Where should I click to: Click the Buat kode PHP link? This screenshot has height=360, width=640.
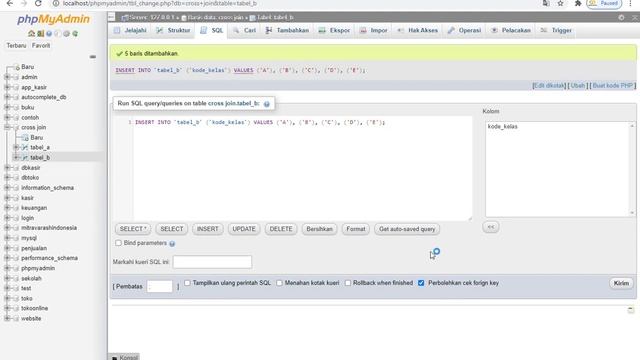613,85
